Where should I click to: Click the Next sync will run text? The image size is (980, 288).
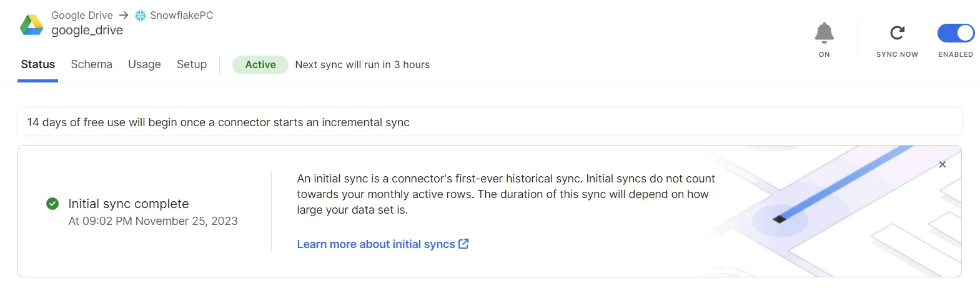click(x=362, y=64)
